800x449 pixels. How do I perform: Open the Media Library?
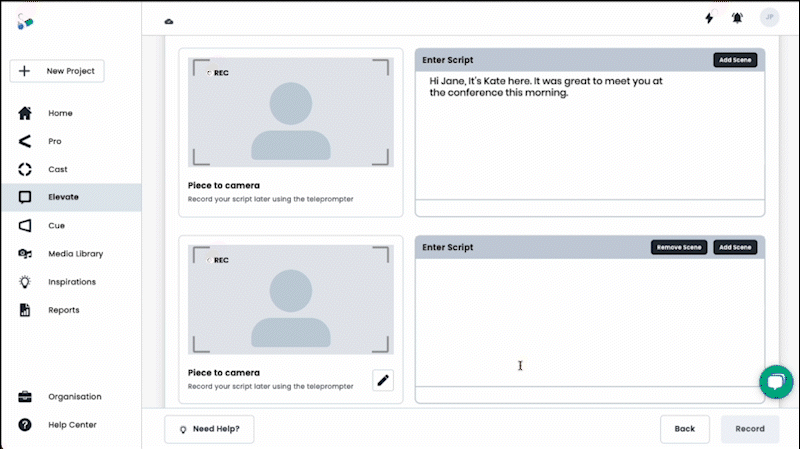click(x=75, y=253)
